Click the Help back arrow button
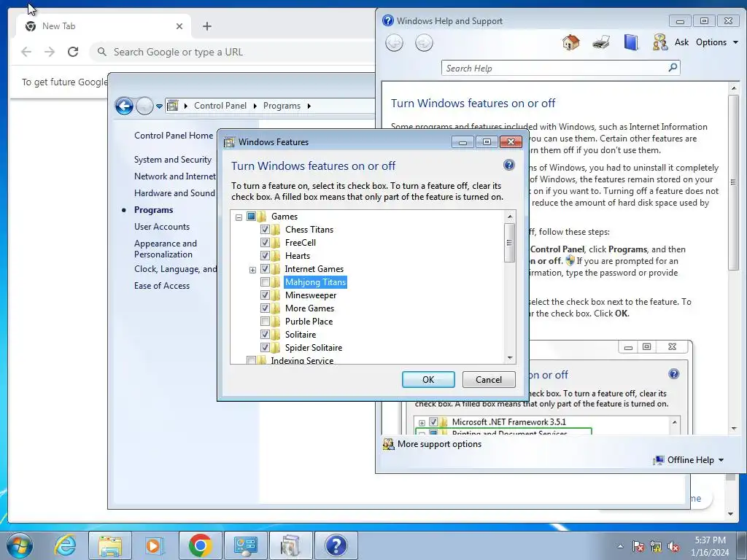The image size is (747, 560). click(394, 43)
